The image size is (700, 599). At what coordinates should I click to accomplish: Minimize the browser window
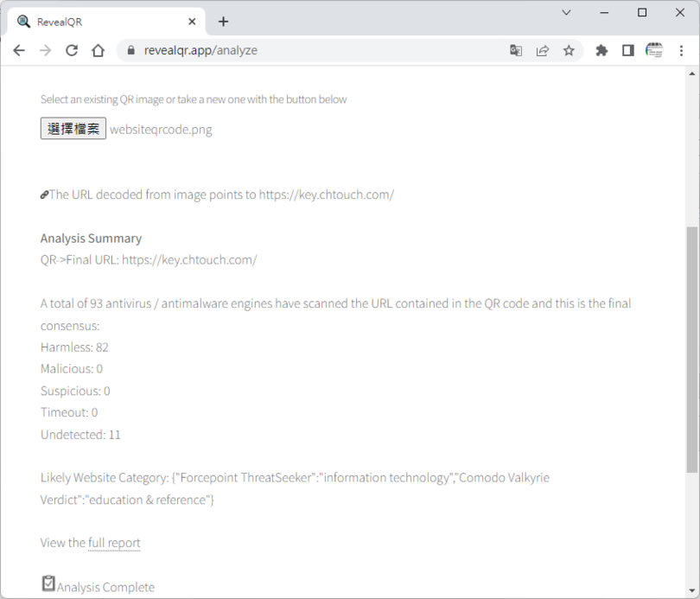(x=604, y=12)
